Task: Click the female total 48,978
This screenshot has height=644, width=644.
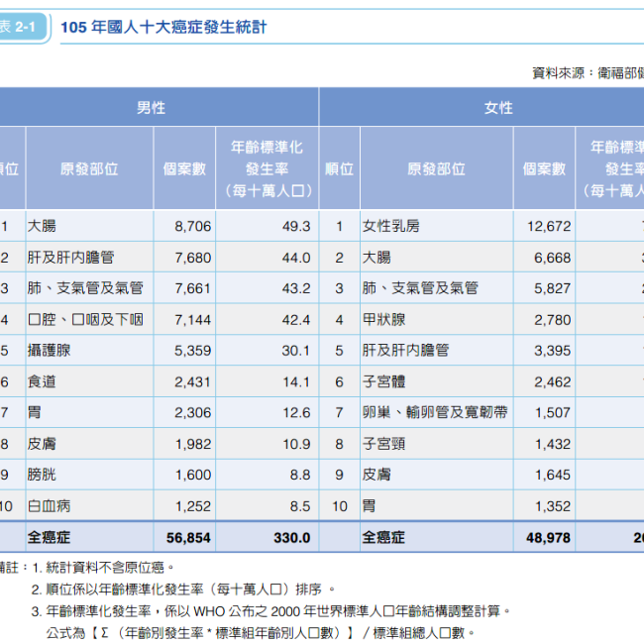Action: click(x=548, y=538)
